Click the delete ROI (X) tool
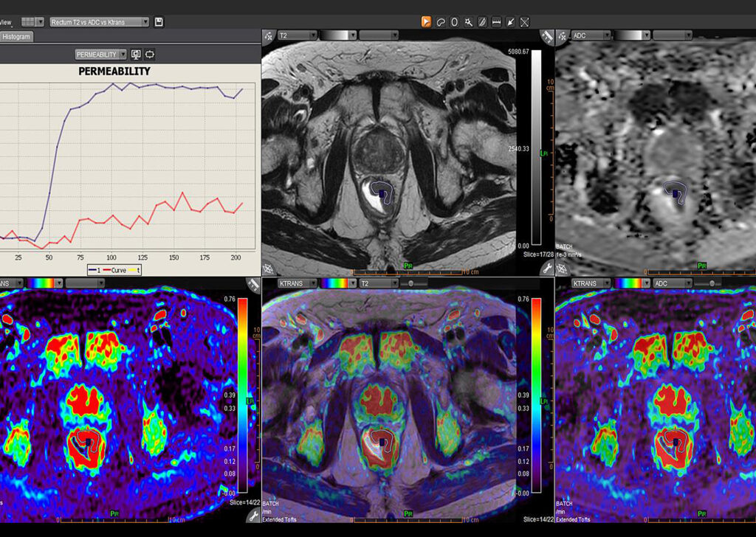The width and height of the screenshot is (756, 537). tap(524, 21)
